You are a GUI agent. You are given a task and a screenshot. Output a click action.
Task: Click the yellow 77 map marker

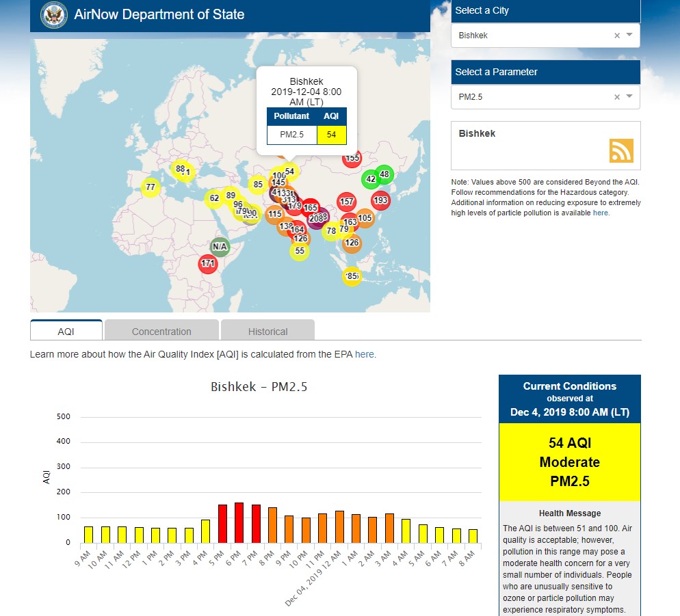(151, 187)
